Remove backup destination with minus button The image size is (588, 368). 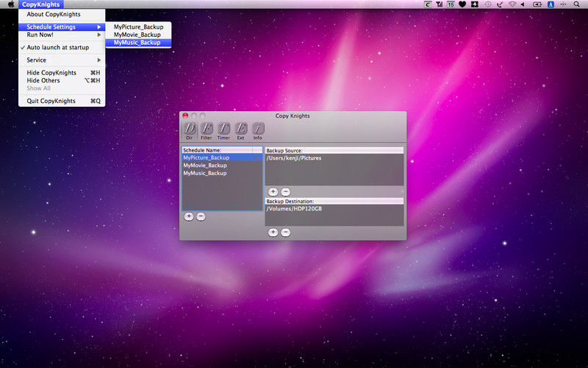[x=286, y=233]
